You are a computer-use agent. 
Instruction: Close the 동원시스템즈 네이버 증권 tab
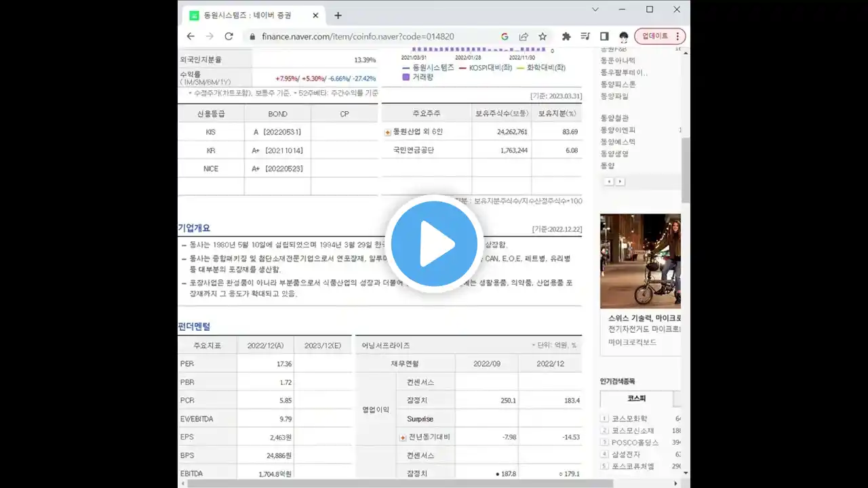[x=316, y=16]
